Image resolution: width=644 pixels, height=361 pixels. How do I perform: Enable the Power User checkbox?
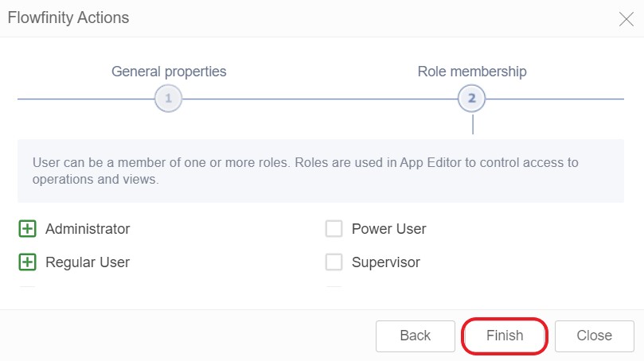click(x=334, y=229)
